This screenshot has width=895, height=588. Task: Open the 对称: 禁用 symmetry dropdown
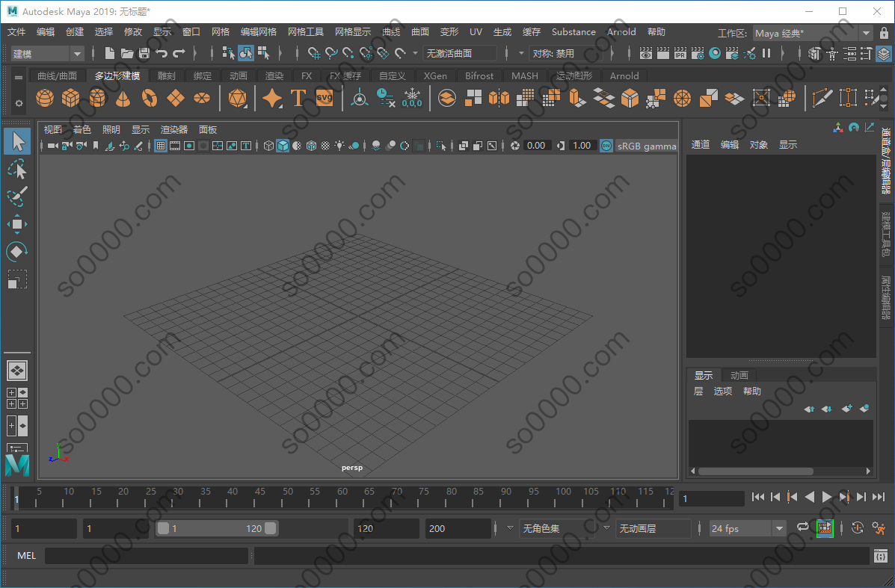pyautogui.click(x=565, y=54)
